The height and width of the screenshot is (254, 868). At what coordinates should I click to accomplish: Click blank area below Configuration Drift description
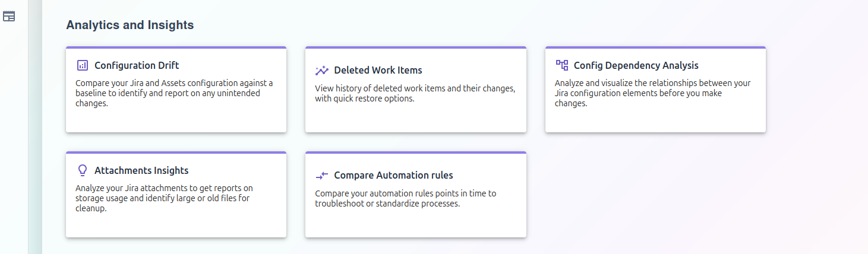click(176, 120)
